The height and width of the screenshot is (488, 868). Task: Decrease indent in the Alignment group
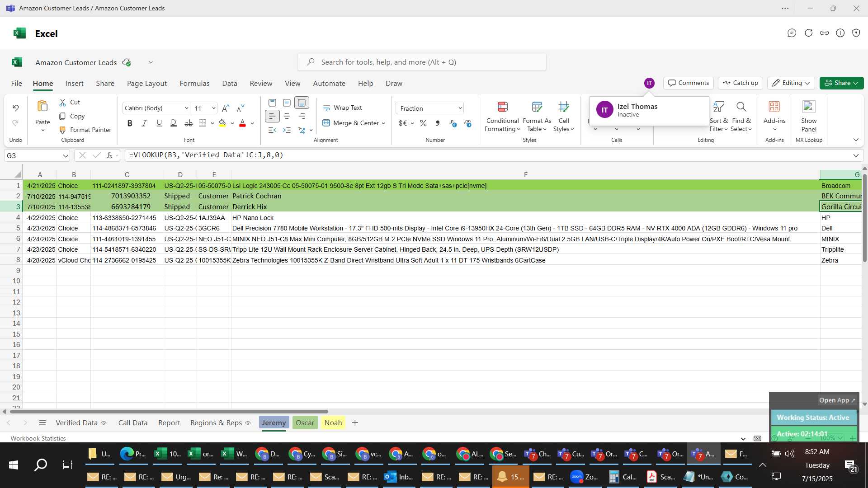click(272, 130)
